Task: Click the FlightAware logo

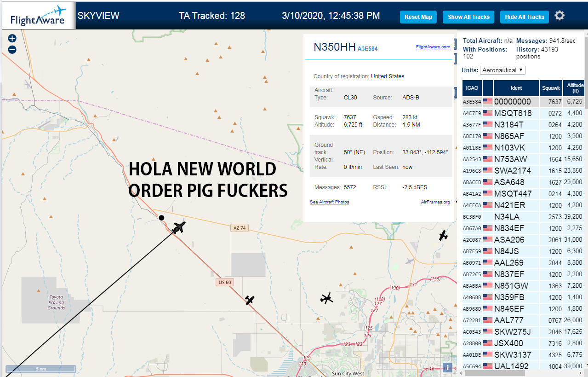Action: pyautogui.click(x=38, y=16)
